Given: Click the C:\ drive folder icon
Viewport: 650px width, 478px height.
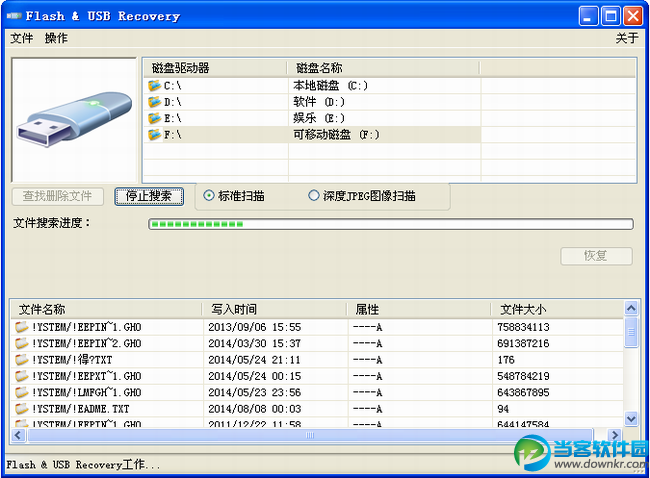Looking at the screenshot, I should 154,86.
